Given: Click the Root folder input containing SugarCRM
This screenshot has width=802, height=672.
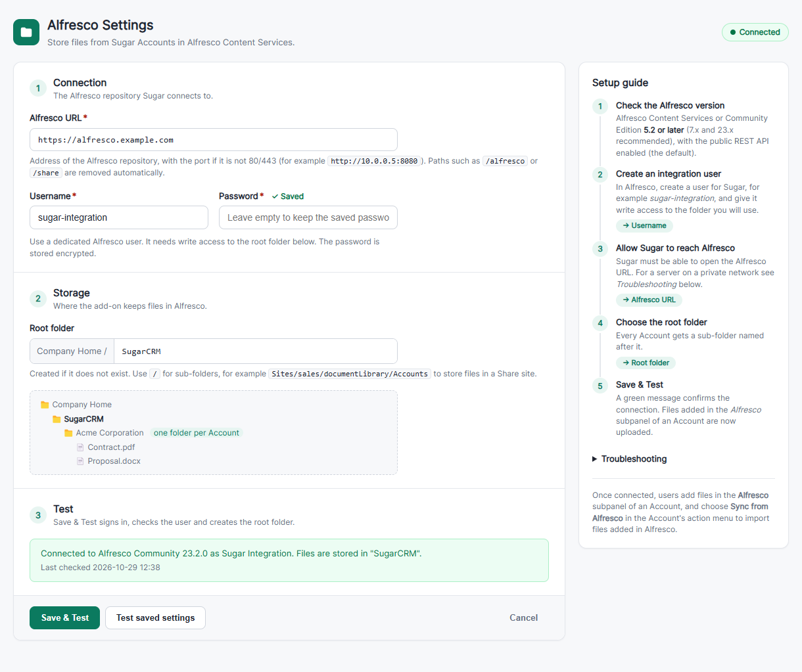Looking at the screenshot, I should (x=256, y=351).
